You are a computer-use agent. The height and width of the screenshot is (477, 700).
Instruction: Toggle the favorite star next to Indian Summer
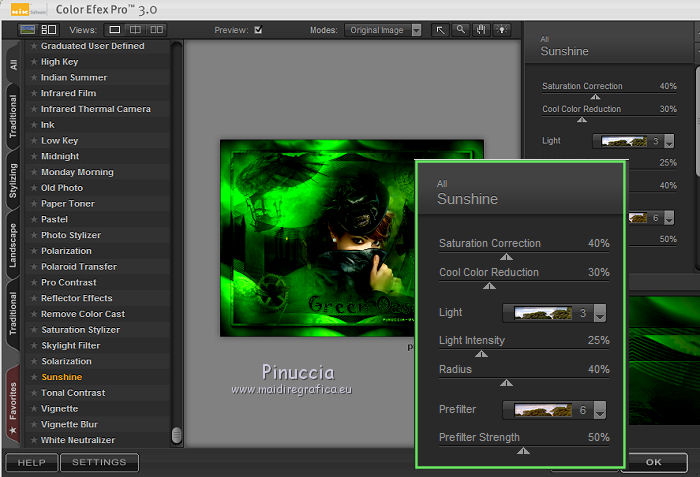(33, 77)
